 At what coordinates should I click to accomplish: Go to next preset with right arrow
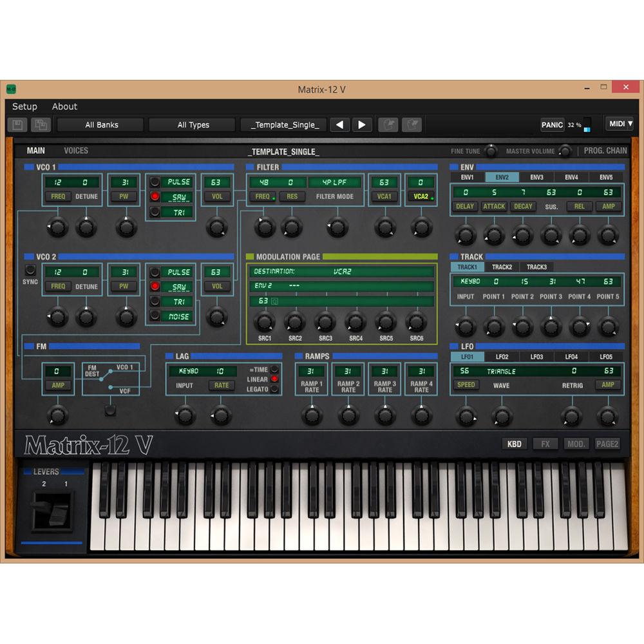[362, 124]
